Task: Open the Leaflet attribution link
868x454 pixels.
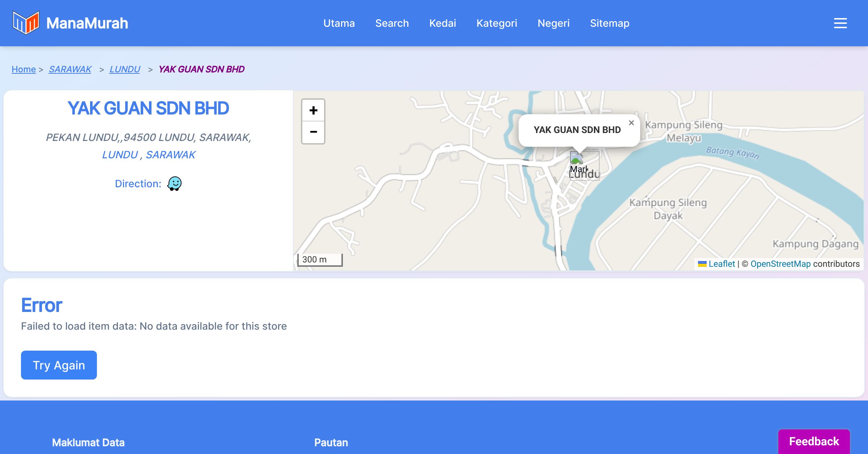Action: [x=722, y=264]
